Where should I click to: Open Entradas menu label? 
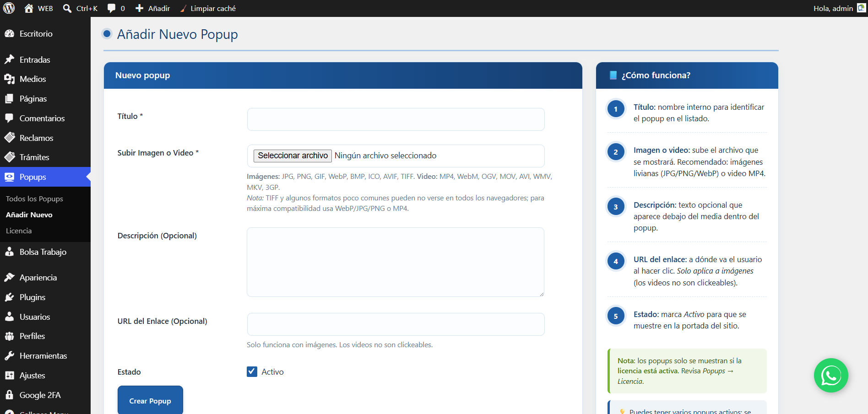point(35,59)
